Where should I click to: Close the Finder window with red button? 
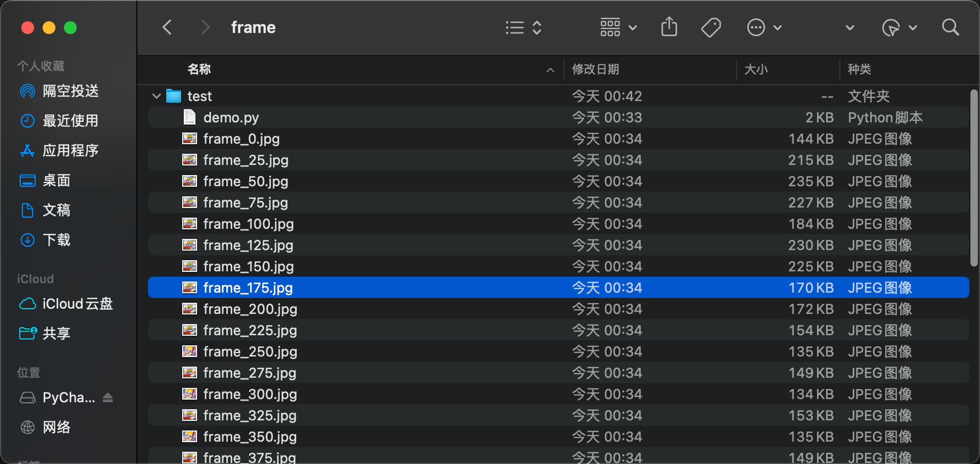tap(28, 28)
